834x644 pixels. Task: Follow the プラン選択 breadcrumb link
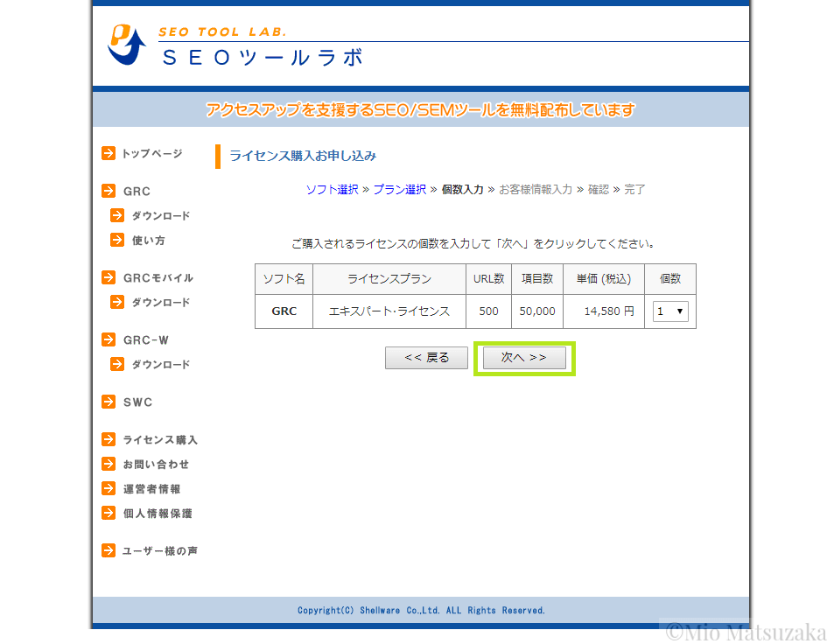[x=400, y=189]
